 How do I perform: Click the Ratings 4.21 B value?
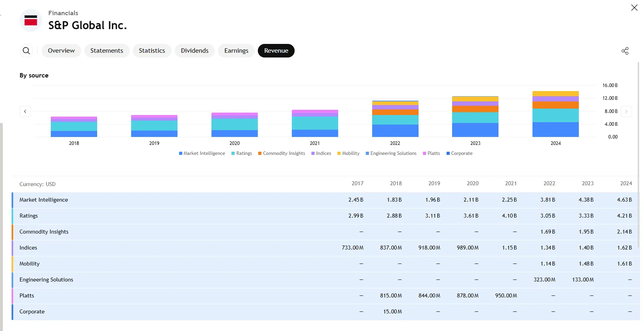click(x=624, y=216)
